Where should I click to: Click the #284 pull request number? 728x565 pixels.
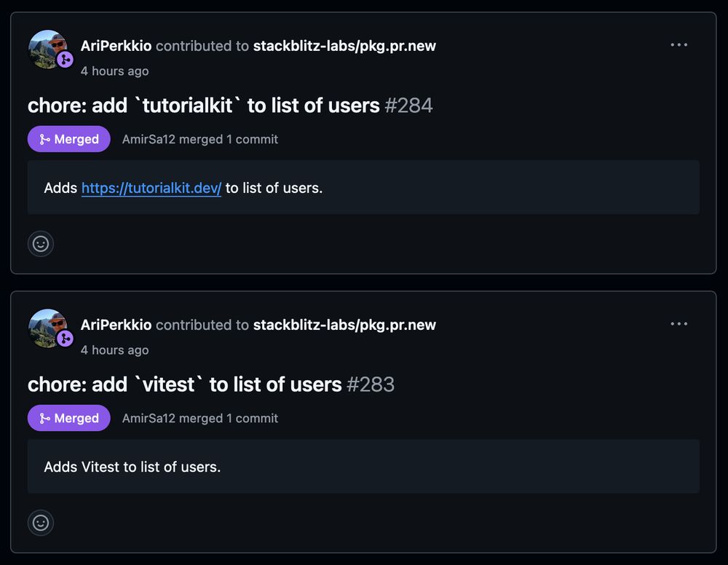(x=408, y=106)
